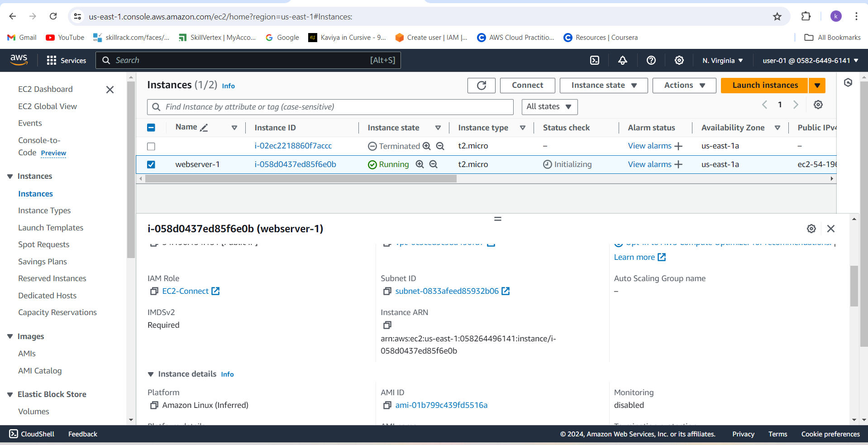Zoom in filter on Terminated state
This screenshot has width=868, height=445.
pyautogui.click(x=427, y=146)
